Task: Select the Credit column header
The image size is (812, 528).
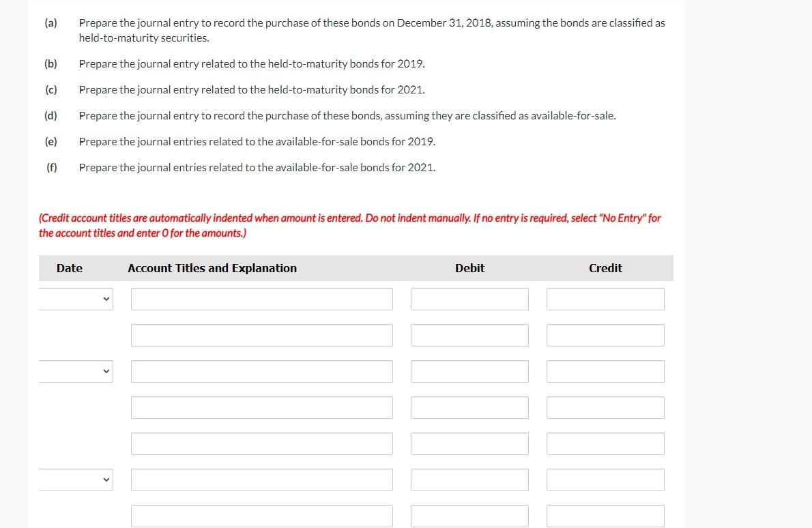Action: [605, 267]
